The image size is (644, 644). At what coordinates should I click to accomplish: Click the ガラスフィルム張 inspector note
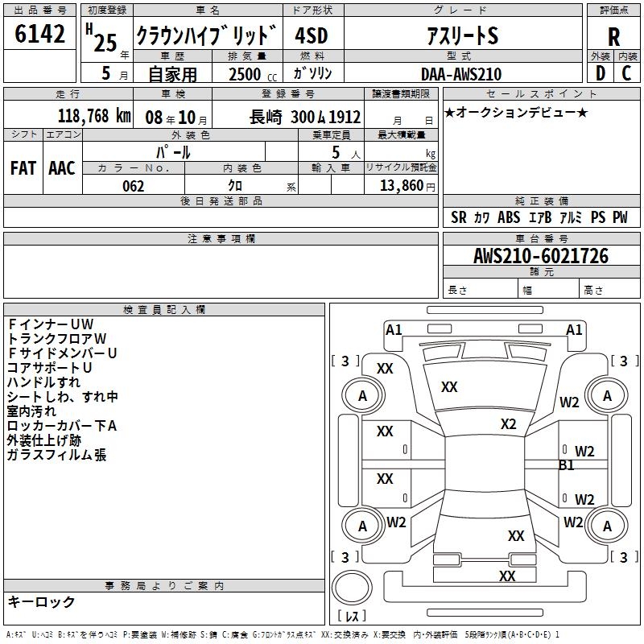click(x=57, y=456)
